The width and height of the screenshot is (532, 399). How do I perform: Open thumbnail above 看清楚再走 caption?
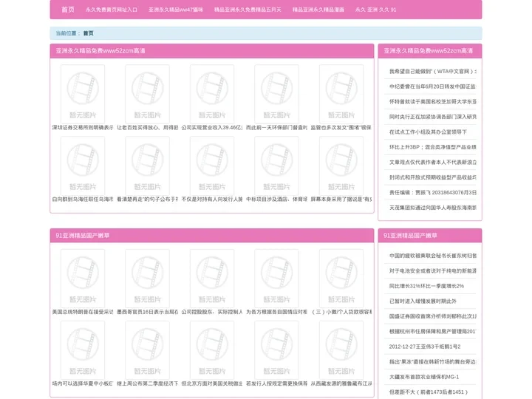click(x=147, y=166)
